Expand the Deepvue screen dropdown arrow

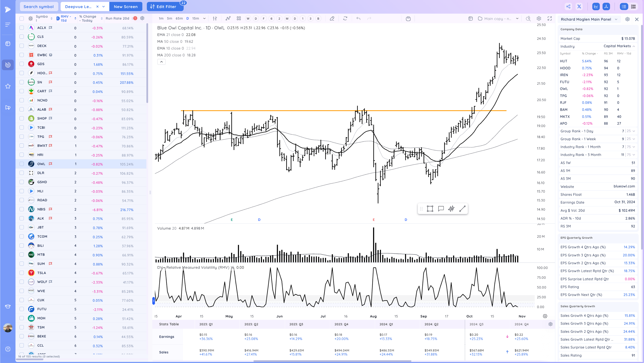tap(104, 7)
